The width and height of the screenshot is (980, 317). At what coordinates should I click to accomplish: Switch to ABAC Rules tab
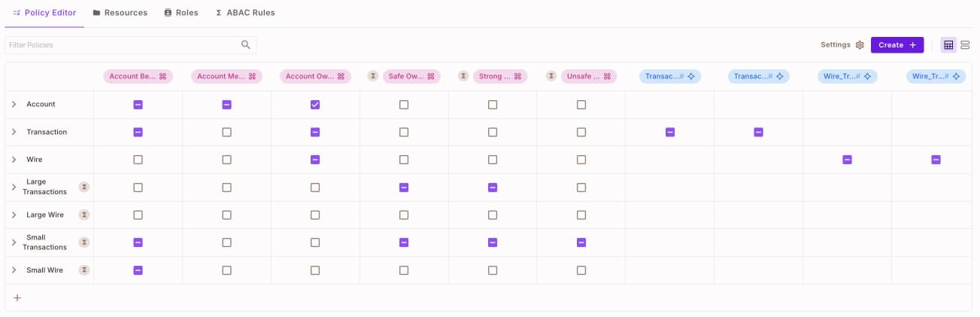(244, 13)
